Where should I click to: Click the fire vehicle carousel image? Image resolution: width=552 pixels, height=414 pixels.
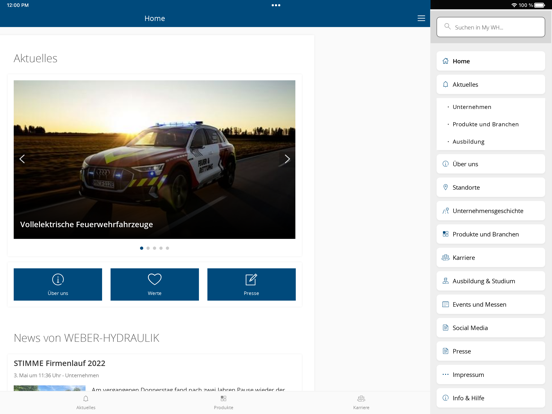(155, 159)
